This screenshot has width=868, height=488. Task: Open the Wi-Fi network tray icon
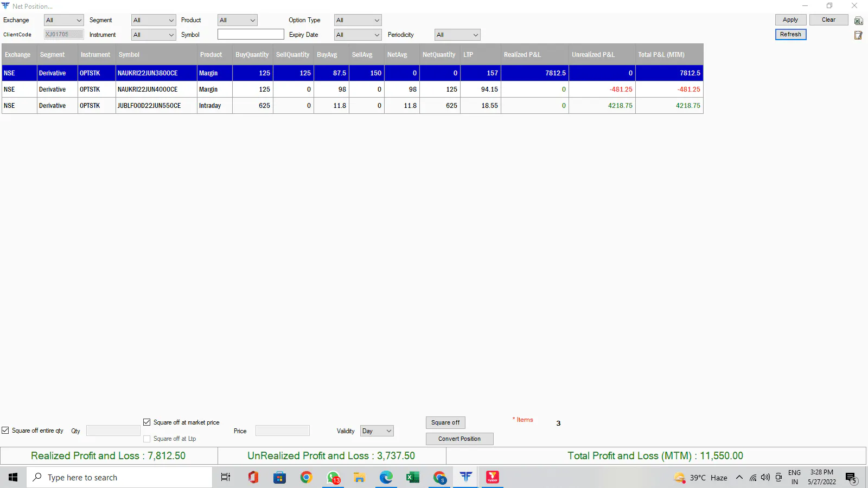click(x=753, y=477)
